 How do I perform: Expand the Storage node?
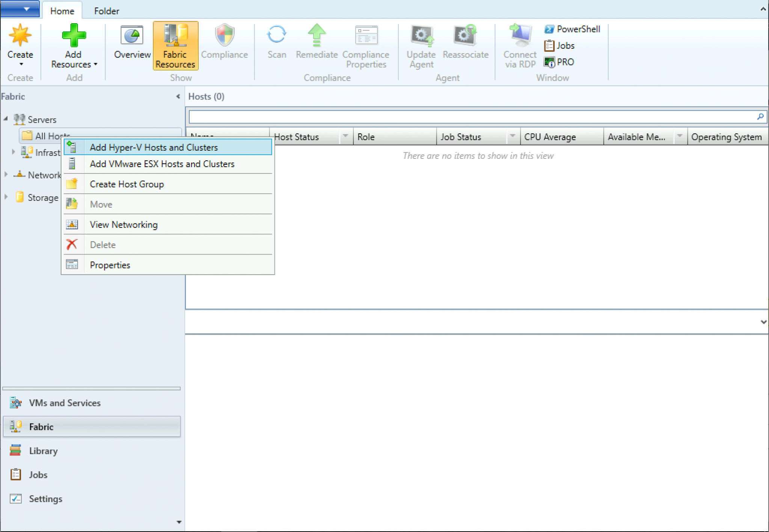6,197
